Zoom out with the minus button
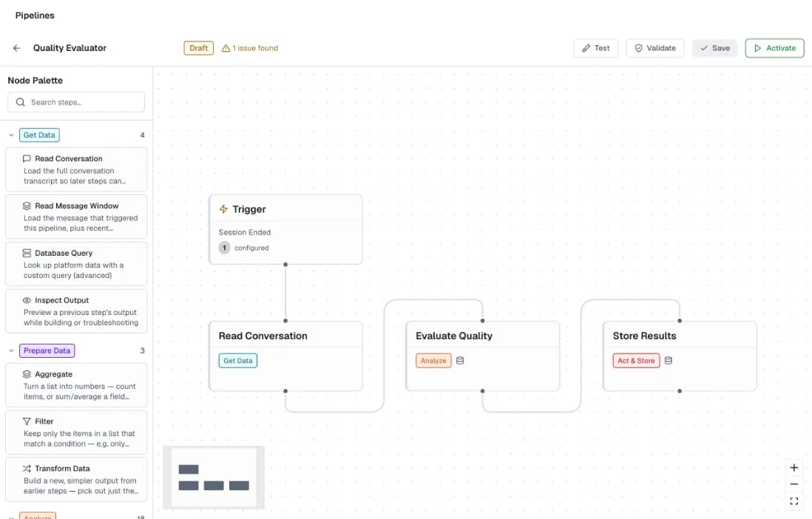 (x=794, y=484)
